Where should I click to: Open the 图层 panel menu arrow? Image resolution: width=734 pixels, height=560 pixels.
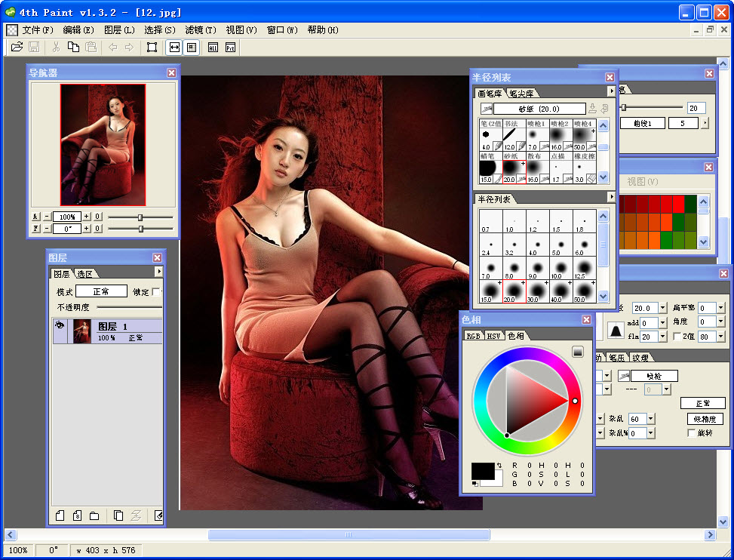[x=159, y=272]
